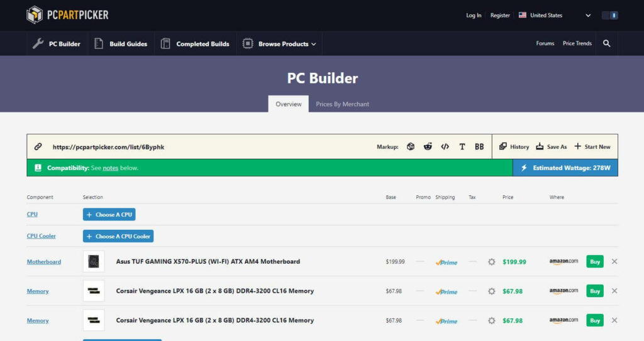The image size is (644, 341).
Task: Choose the HTML code markup icon
Action: (x=445, y=146)
